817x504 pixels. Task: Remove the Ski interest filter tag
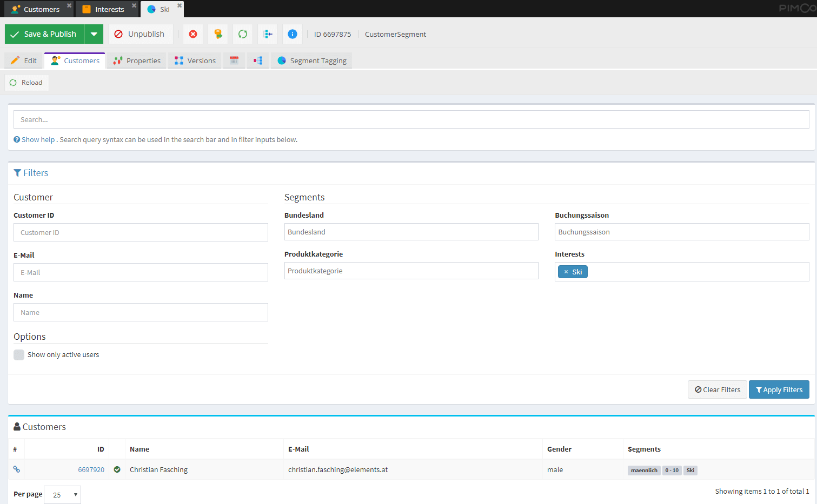point(566,272)
